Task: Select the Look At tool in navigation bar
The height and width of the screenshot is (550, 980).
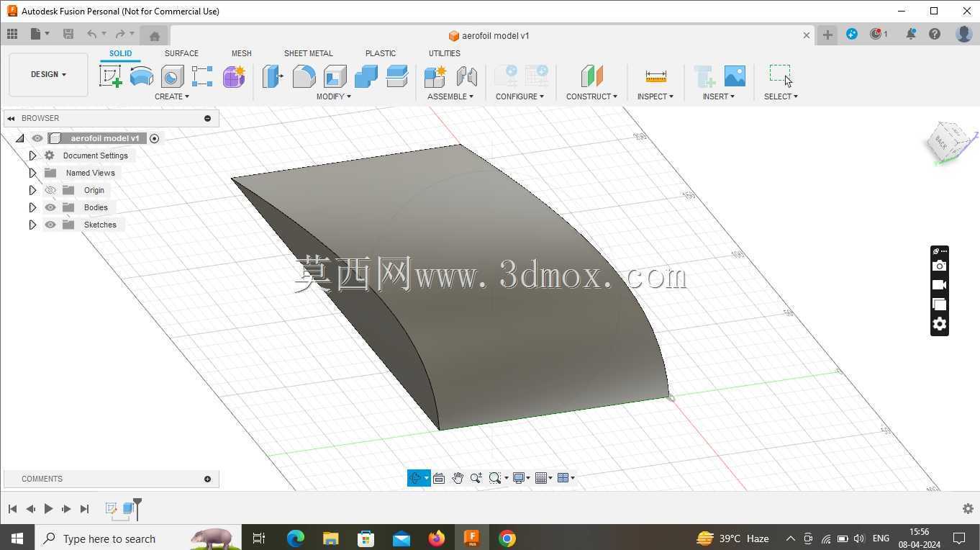Action: (x=439, y=478)
